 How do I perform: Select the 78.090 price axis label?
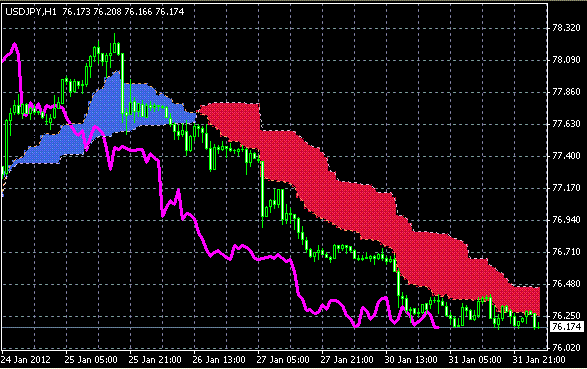pyautogui.click(x=566, y=60)
